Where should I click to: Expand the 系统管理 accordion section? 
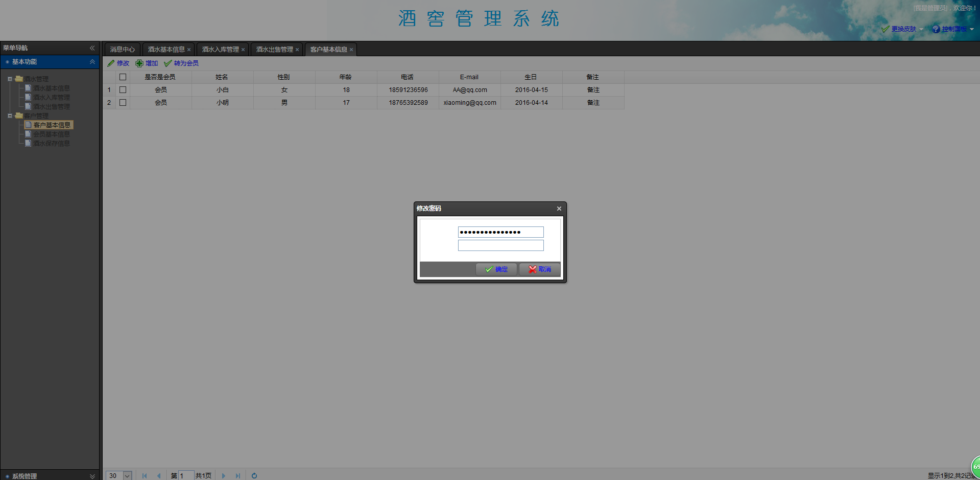click(x=92, y=476)
